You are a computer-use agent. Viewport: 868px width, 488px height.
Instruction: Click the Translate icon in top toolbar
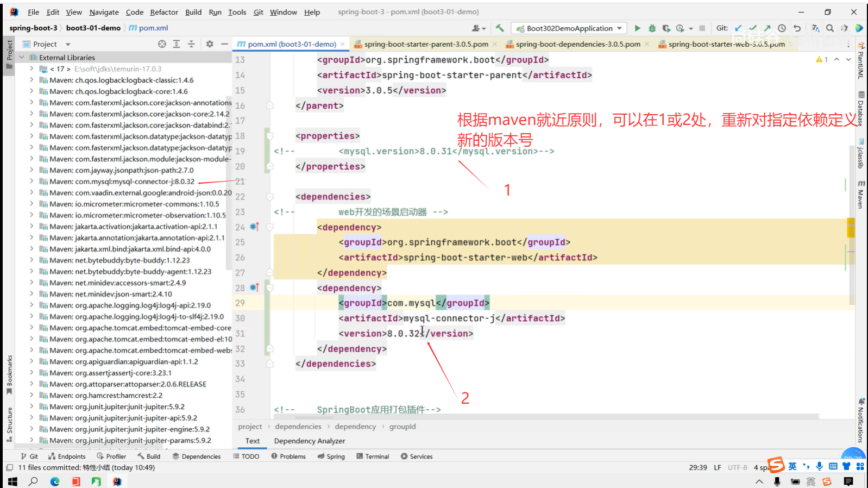pyautogui.click(x=815, y=28)
